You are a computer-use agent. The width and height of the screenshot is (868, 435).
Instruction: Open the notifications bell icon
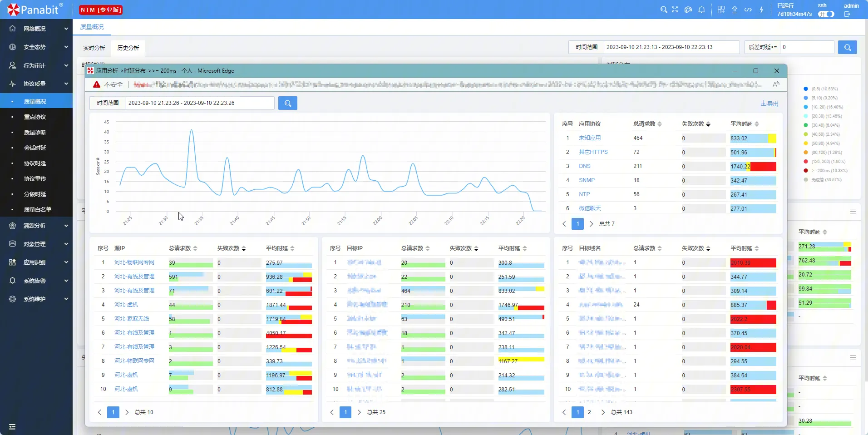tap(701, 10)
